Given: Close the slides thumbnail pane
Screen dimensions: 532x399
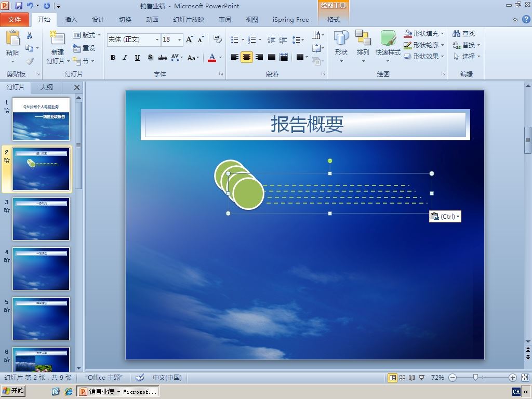Looking at the screenshot, I should (x=77, y=87).
